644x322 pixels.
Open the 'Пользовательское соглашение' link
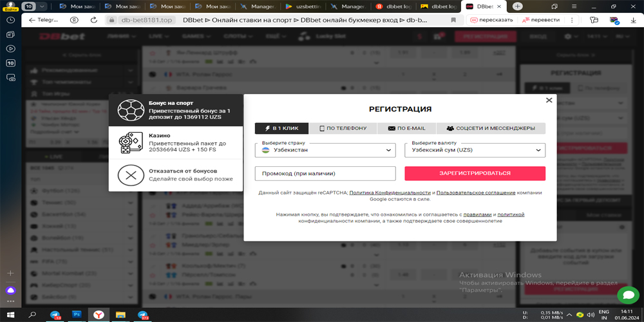coord(476,193)
